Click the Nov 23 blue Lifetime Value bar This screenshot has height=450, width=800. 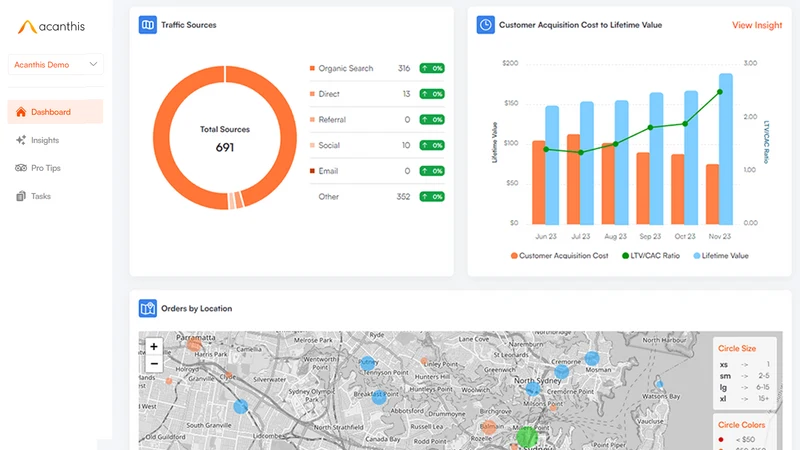(x=726, y=149)
